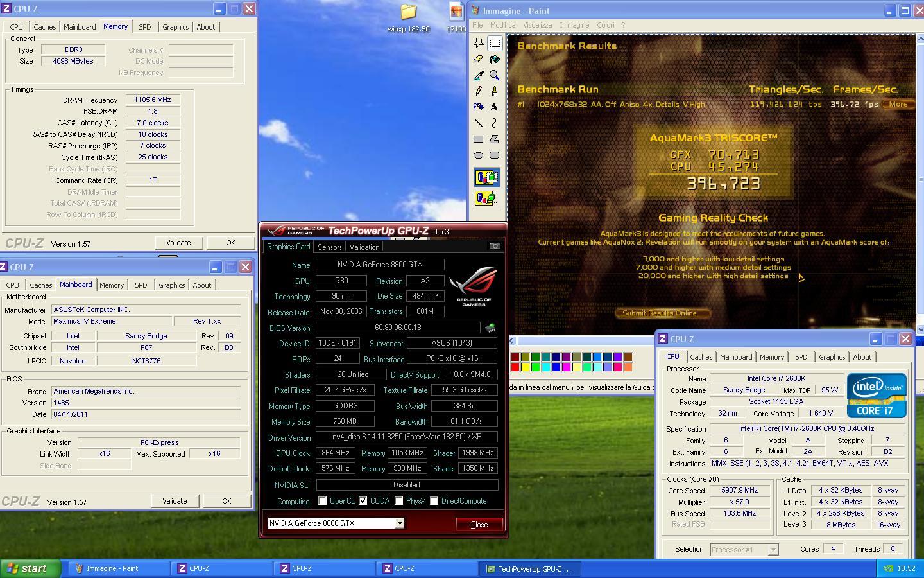Open the SPD tab in the CPU-Z memory window
This screenshot has height=578, width=924.
[145, 27]
